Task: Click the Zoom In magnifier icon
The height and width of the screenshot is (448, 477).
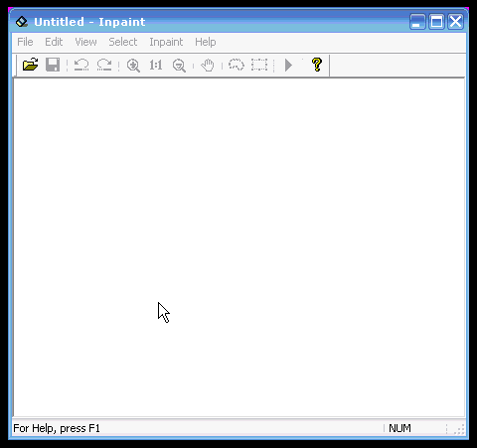Action: click(133, 66)
